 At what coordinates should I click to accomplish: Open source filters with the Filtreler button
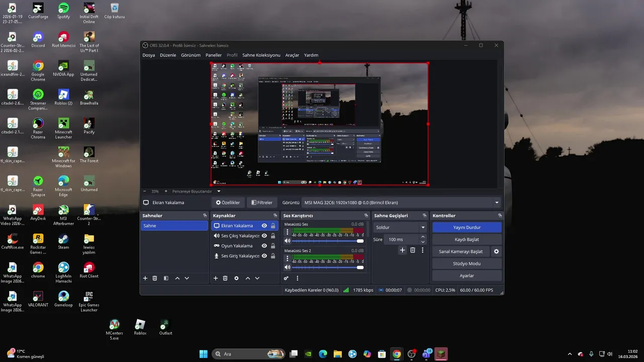[x=262, y=203]
